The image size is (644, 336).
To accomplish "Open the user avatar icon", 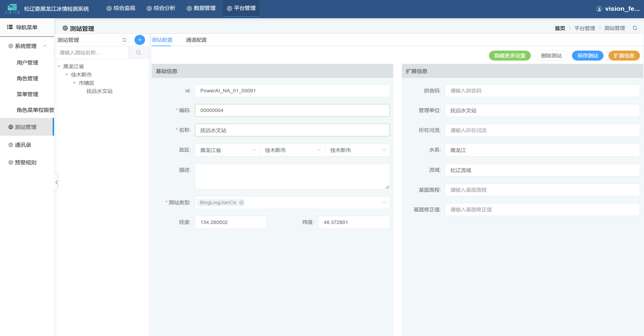I will point(599,9).
